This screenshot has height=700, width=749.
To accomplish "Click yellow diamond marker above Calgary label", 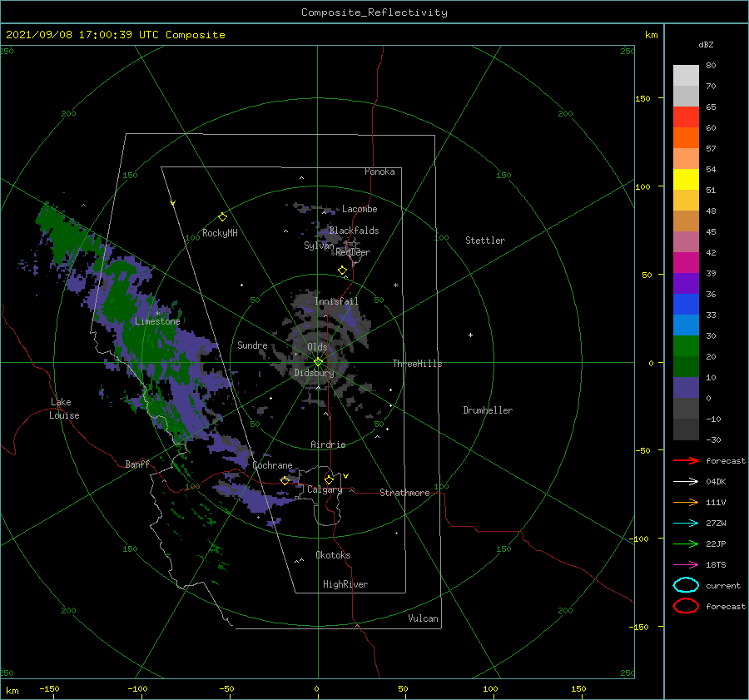I will 329,479.
